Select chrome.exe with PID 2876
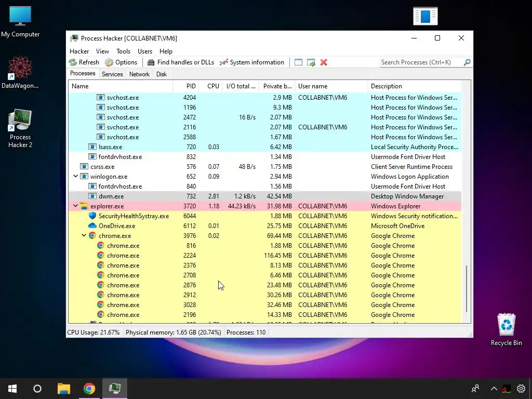532x399 pixels. click(x=264, y=285)
